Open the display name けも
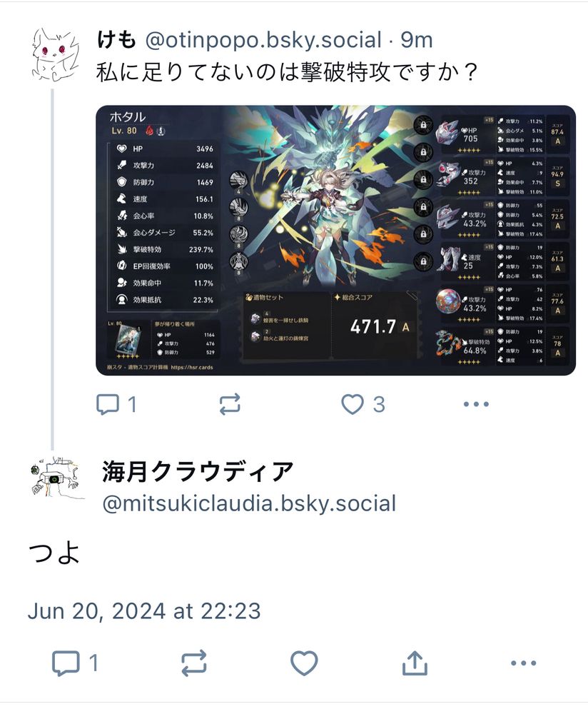The width and height of the screenshot is (588, 714). coord(116,40)
